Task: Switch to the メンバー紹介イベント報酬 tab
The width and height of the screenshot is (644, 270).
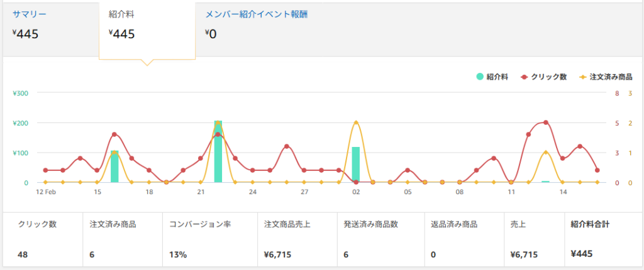Action: [x=256, y=14]
